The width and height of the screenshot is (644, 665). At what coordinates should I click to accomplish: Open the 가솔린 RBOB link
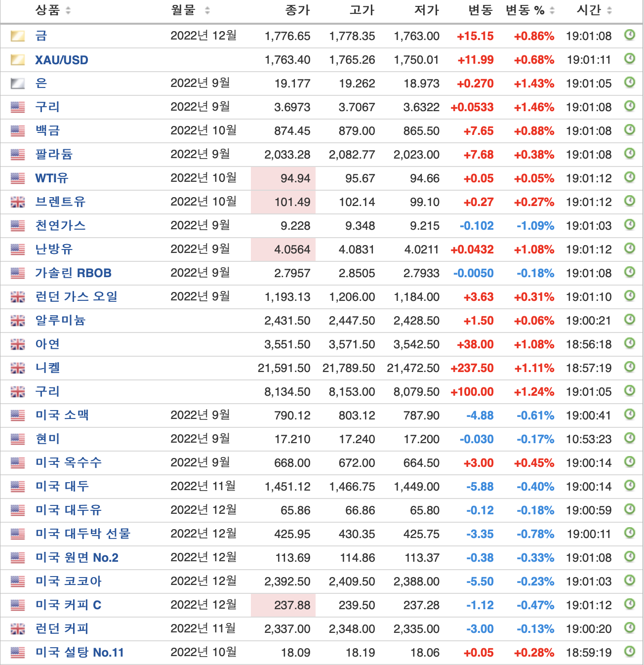(73, 273)
